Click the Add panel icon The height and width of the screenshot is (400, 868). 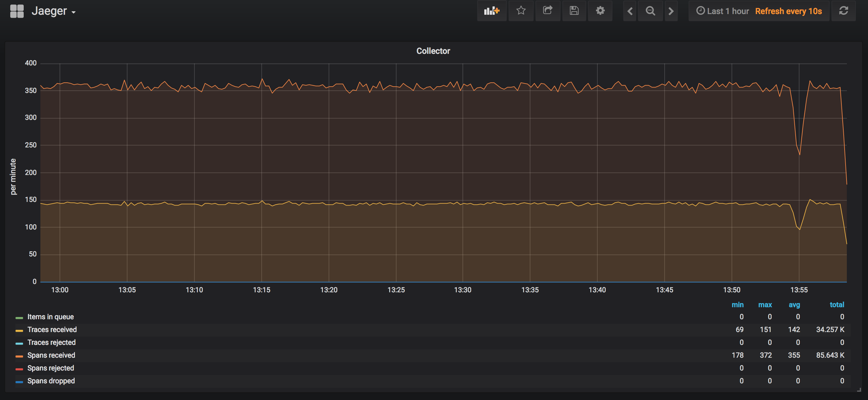click(x=492, y=11)
